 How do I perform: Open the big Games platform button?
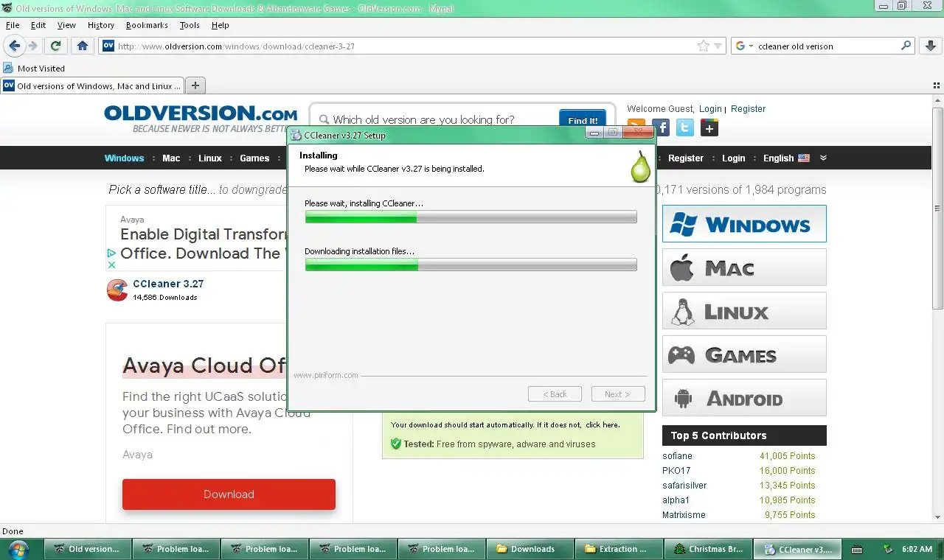(744, 354)
